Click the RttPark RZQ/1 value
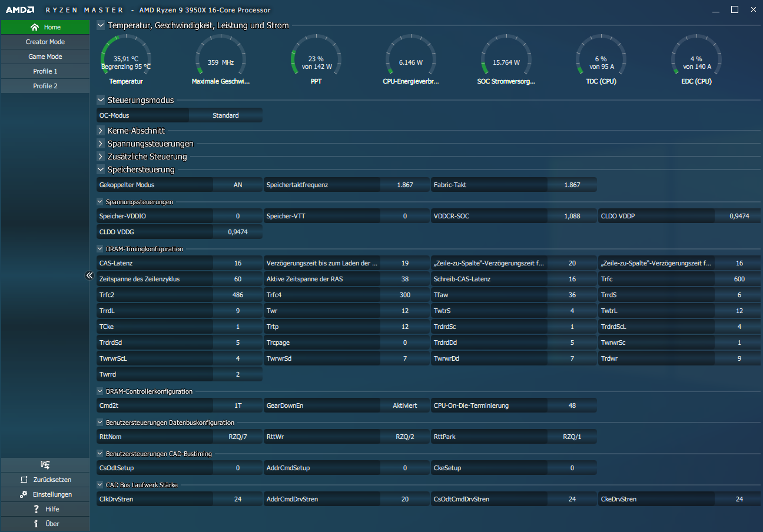 [x=572, y=437]
